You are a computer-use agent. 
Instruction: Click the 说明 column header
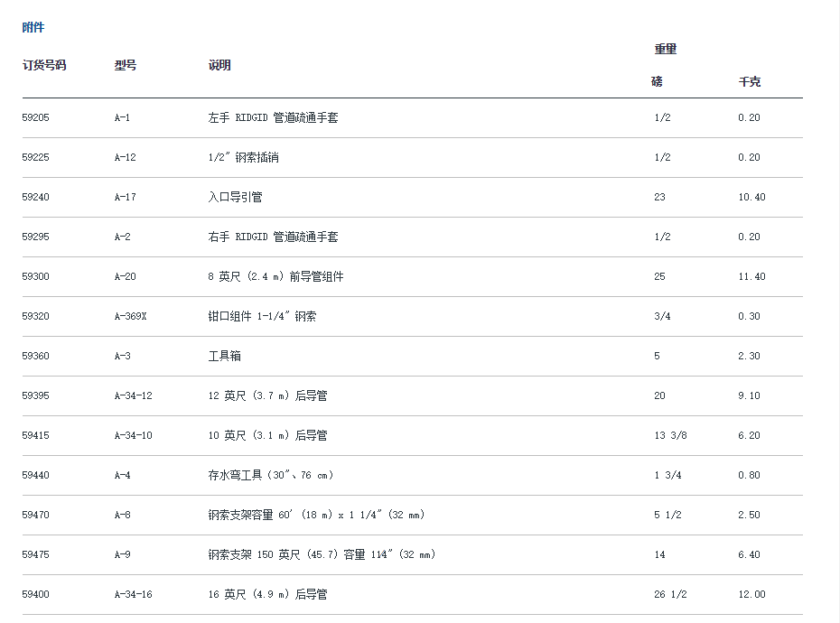[x=219, y=65]
